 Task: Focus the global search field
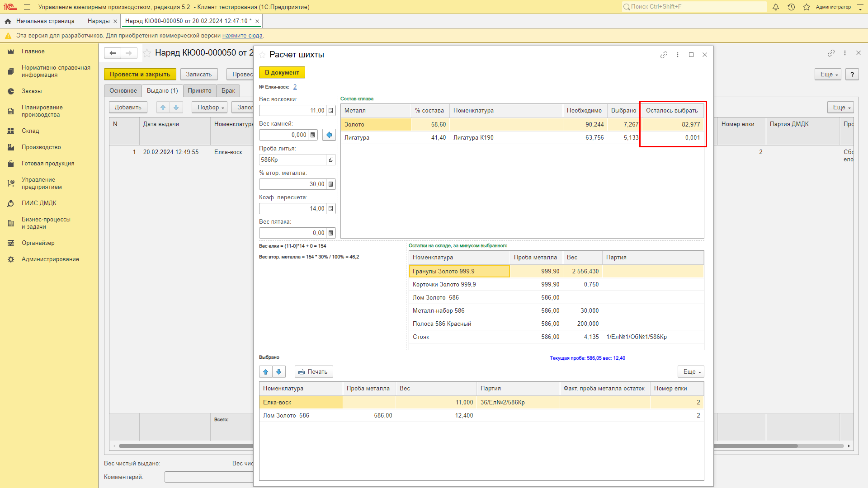[x=694, y=7]
